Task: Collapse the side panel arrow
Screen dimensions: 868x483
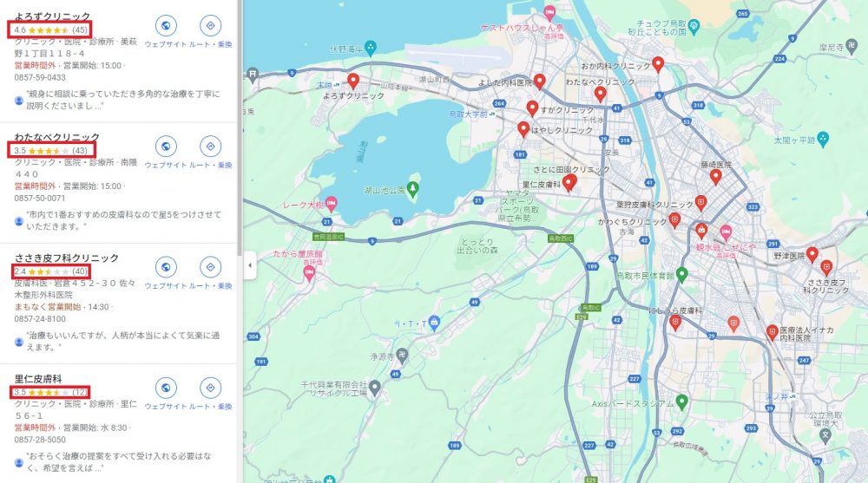Action: coord(250,265)
